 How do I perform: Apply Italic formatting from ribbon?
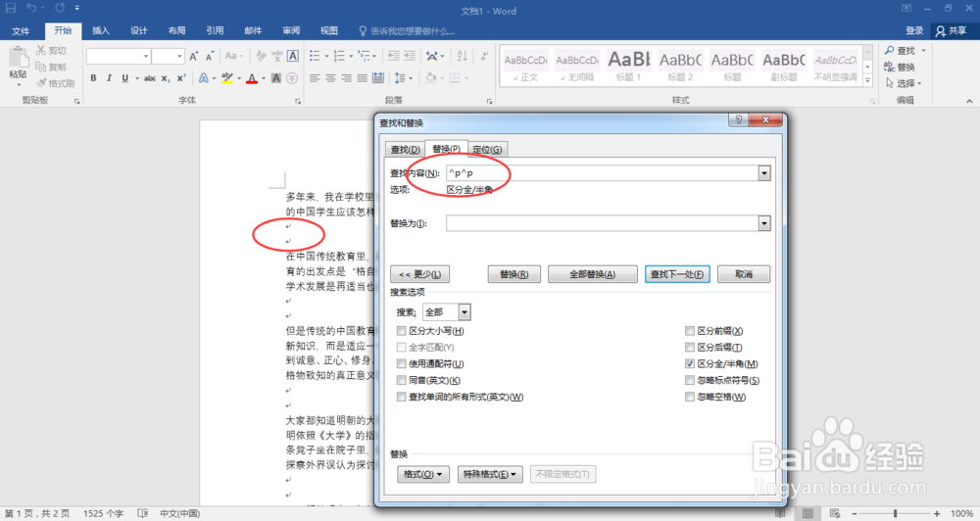pos(109,78)
